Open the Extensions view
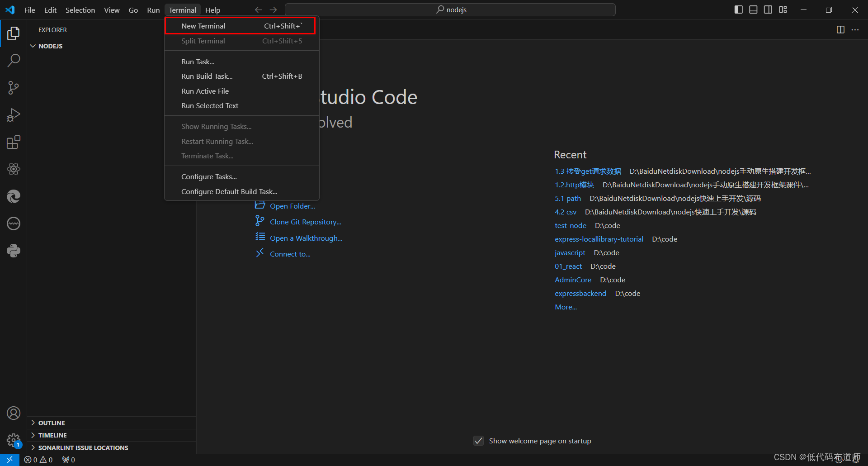 click(x=14, y=142)
